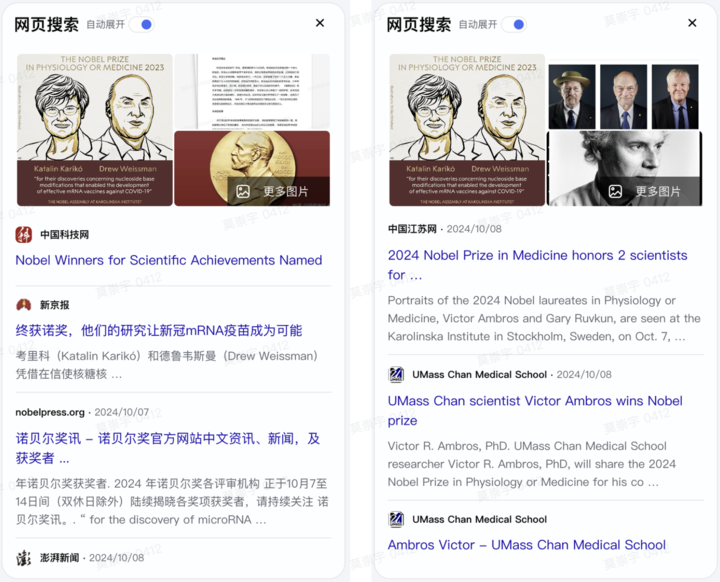720x582 pixels.
Task: Toggle 自动展开 switch in left panel
Action: click(141, 24)
